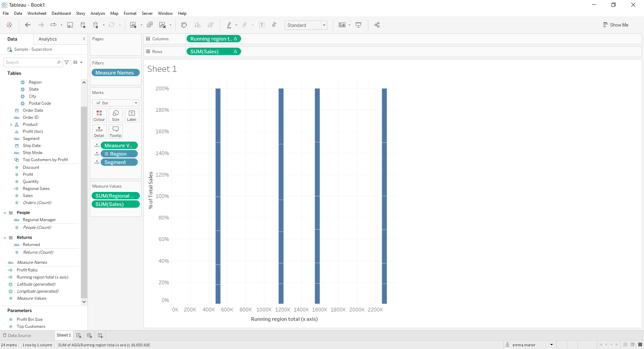This screenshot has width=644, height=349.
Task: Select the Swap Rows and Columns tool
Action: (184, 25)
